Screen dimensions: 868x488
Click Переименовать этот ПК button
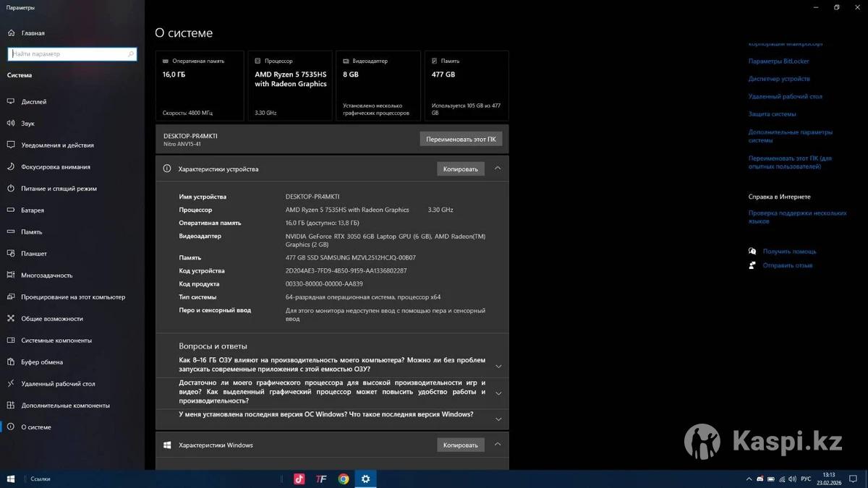click(x=461, y=139)
